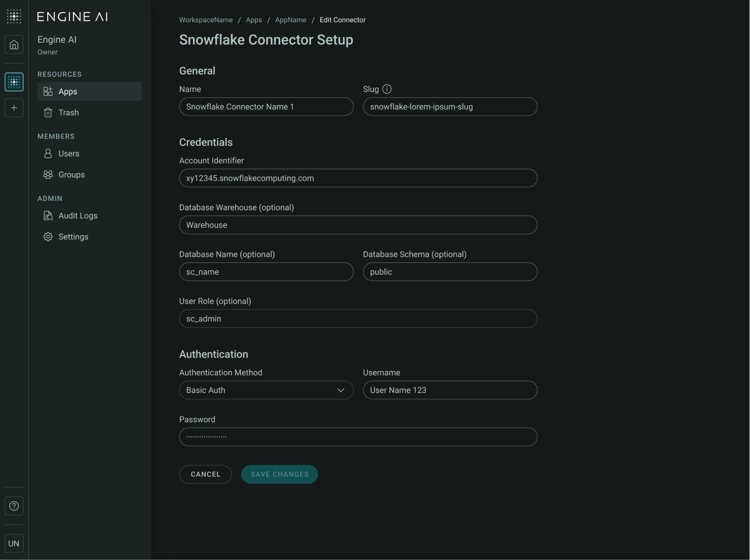Click the Authentication section heading
Screen dimensions: 750x560
pos(214,354)
